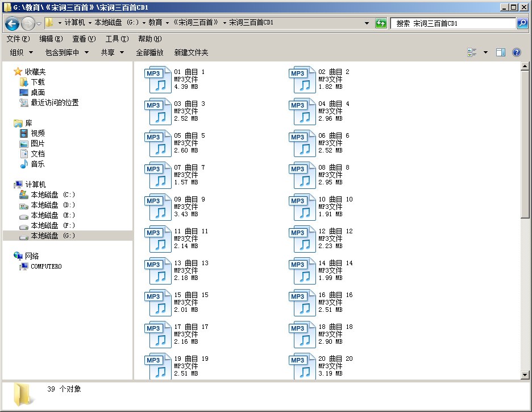Toggle the preview pane on
This screenshot has width=532, height=412.
point(500,52)
